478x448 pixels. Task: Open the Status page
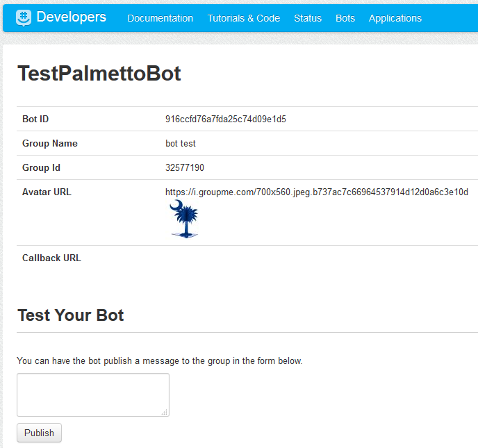[x=308, y=18]
